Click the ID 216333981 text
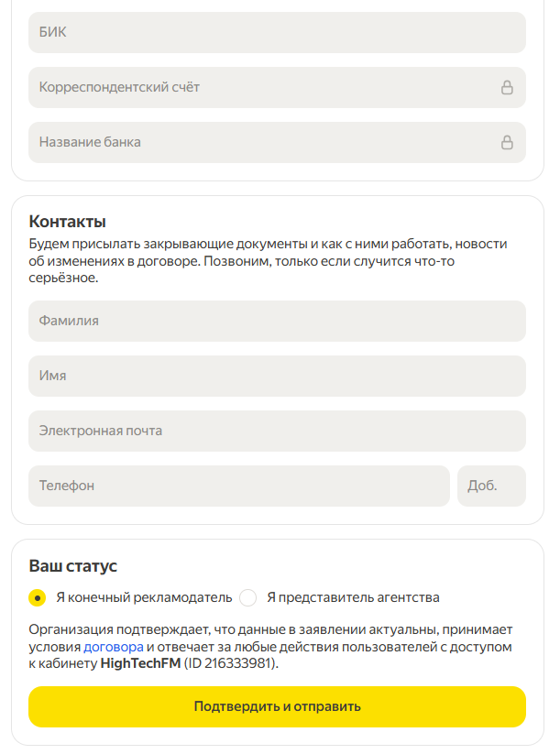 (x=232, y=664)
